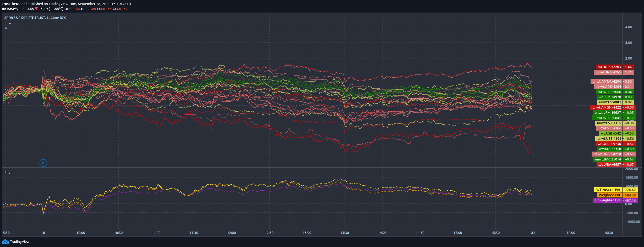Click the PnL pane legend label
The width and height of the screenshot is (644, 247).
tap(7, 172)
